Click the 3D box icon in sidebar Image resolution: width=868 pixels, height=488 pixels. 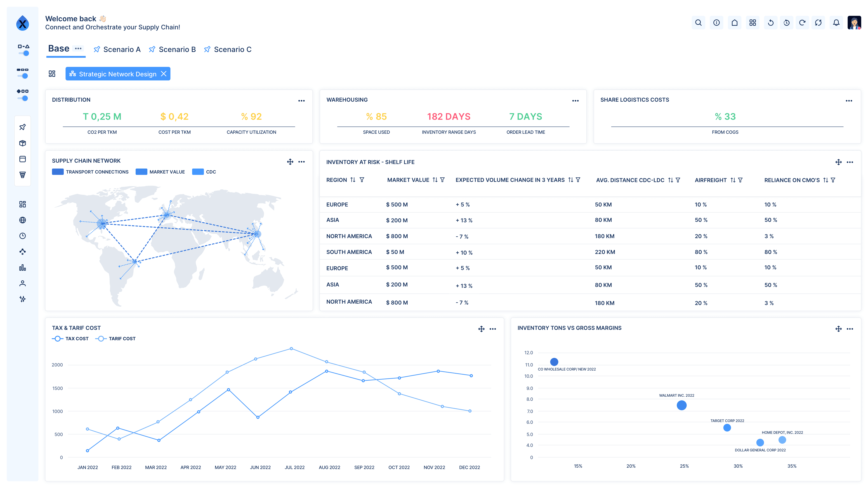(x=23, y=143)
